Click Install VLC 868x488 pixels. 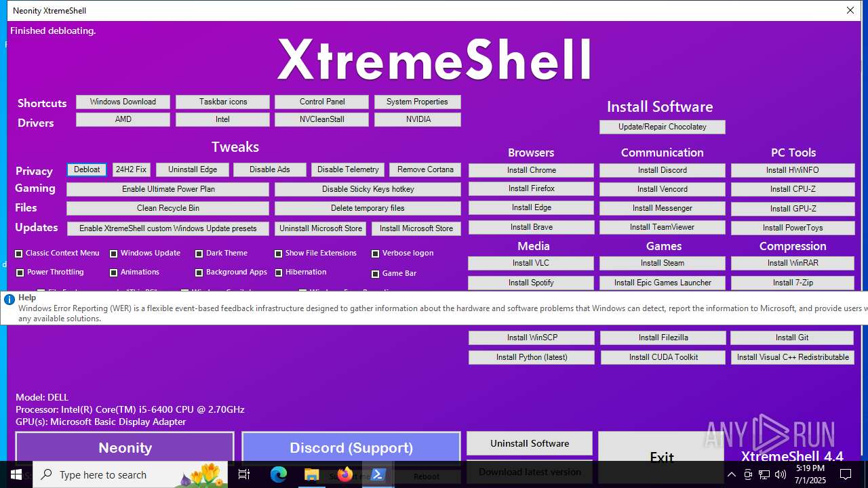click(531, 263)
